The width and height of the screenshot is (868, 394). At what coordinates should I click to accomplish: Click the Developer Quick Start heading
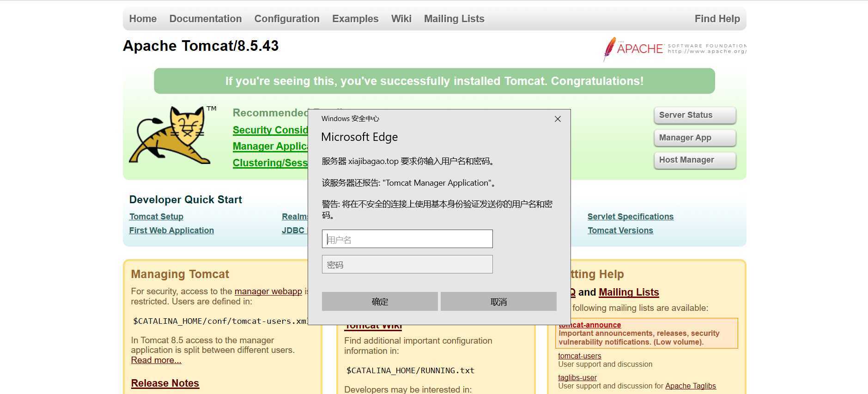coord(186,200)
